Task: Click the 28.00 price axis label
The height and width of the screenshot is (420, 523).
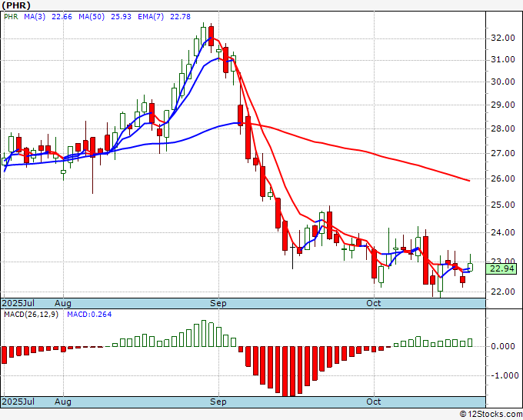Action: [x=503, y=128]
